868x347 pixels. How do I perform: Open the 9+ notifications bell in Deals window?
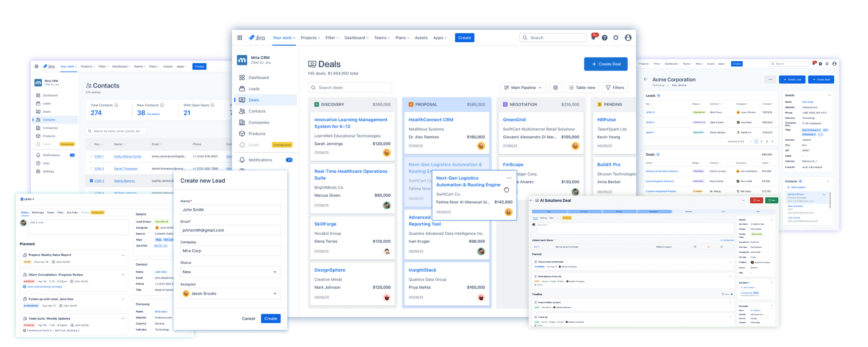tap(594, 37)
